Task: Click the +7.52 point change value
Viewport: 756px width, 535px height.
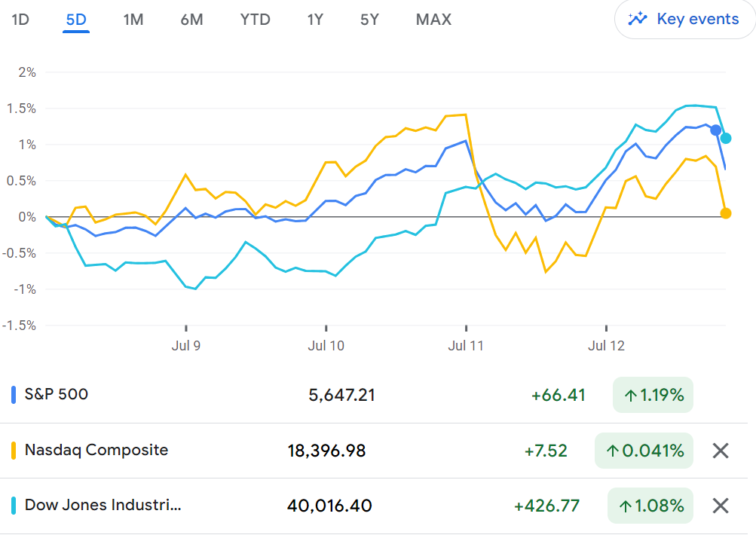Action: click(x=545, y=451)
